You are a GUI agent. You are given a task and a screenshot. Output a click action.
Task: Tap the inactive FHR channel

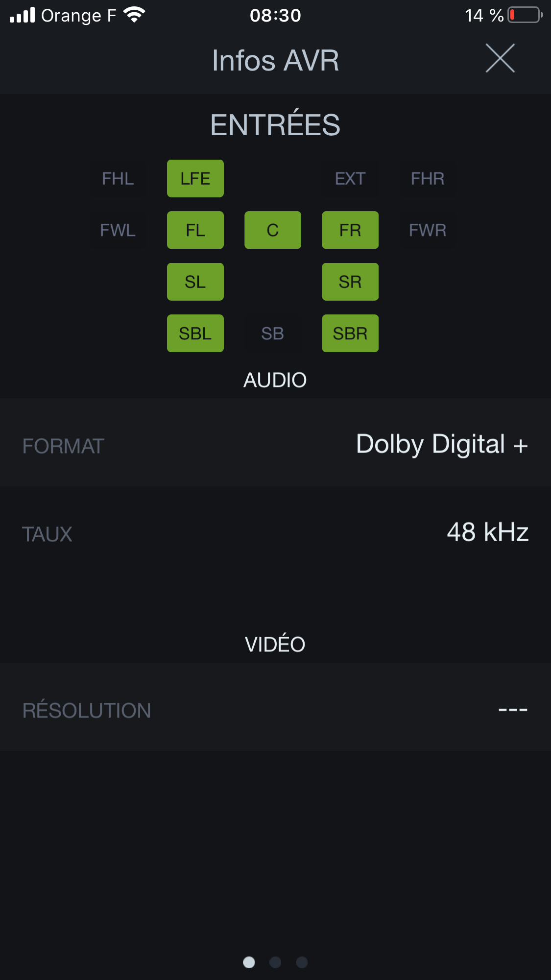[x=428, y=179]
